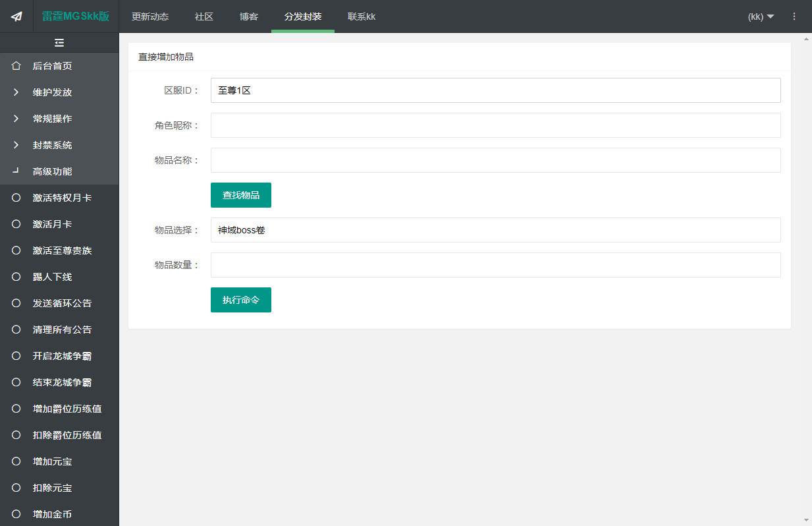
Task: Open the 物品选择 dropdown showing 神域boss卷
Action: point(495,230)
